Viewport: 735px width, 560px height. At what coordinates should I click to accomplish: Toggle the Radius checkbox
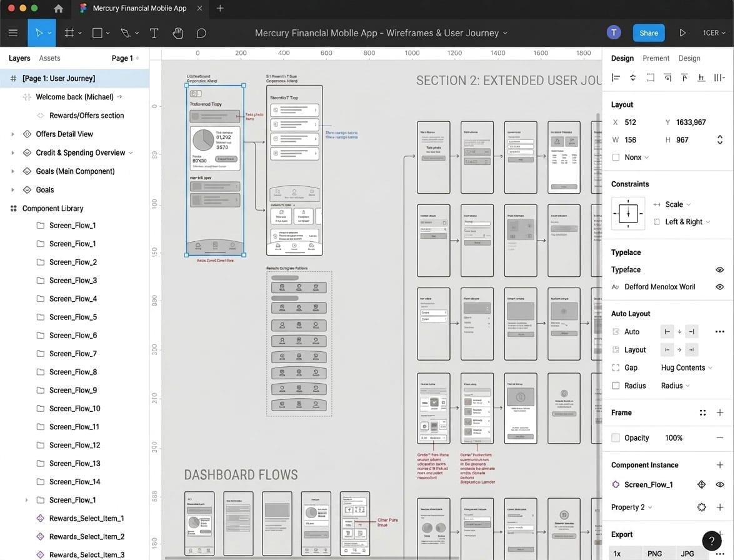(616, 386)
